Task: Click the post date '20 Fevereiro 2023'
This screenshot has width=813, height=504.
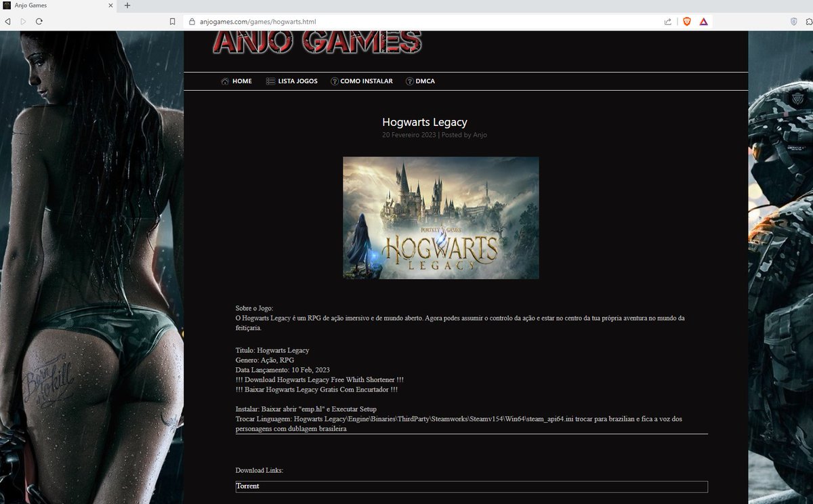Action: tap(409, 135)
